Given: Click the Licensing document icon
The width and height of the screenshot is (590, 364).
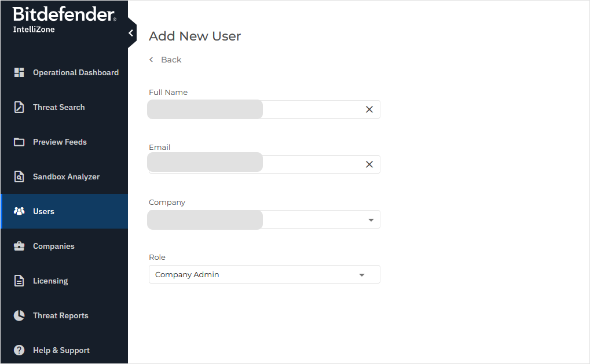Looking at the screenshot, I should [x=19, y=281].
